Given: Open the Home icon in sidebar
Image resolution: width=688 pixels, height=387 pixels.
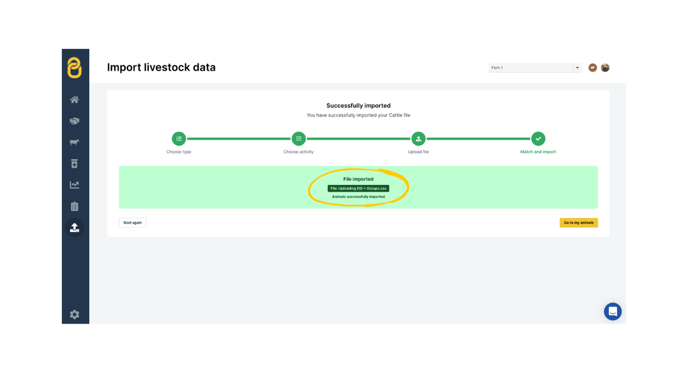Looking at the screenshot, I should pos(75,100).
